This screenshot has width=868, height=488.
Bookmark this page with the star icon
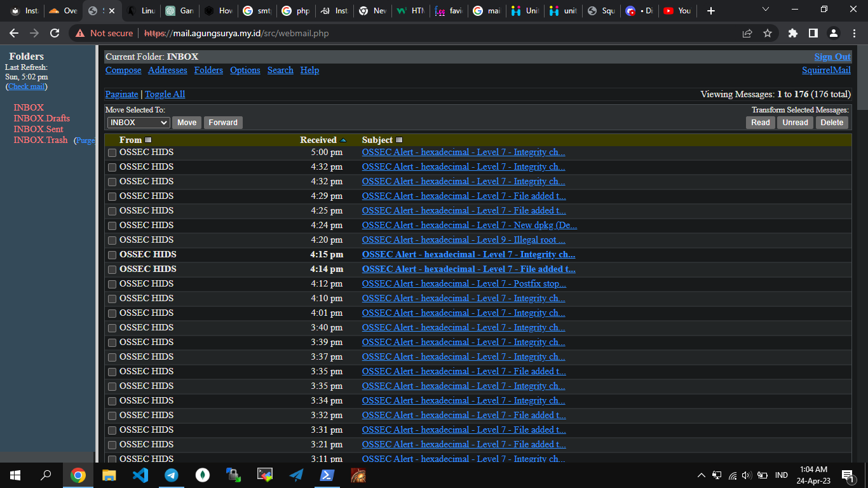click(x=768, y=33)
